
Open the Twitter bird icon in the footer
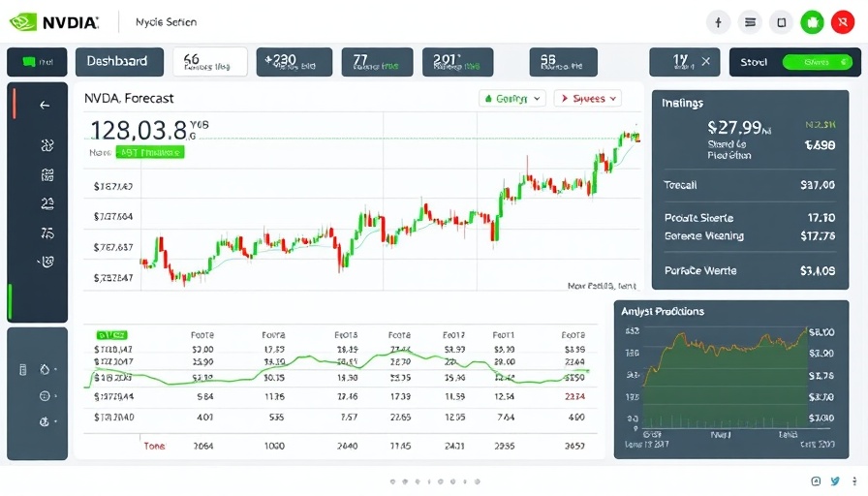click(835, 481)
